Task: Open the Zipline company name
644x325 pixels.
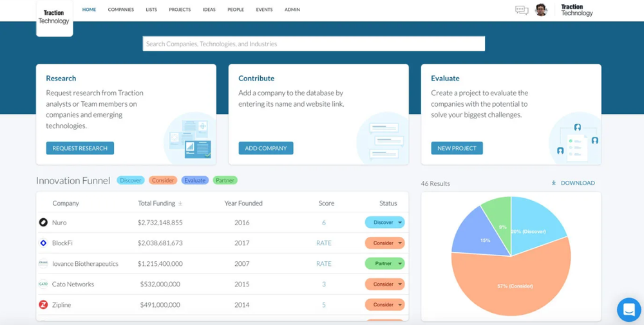Action: 62,304
